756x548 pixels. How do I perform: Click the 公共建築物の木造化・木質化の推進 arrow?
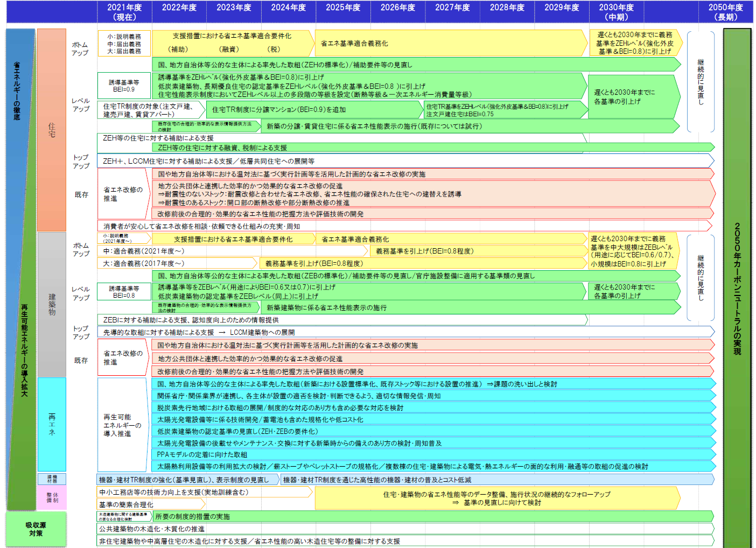(x=404, y=529)
